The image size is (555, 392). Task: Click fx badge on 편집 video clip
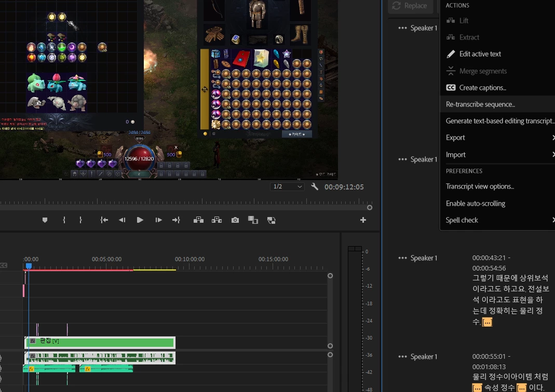click(33, 341)
